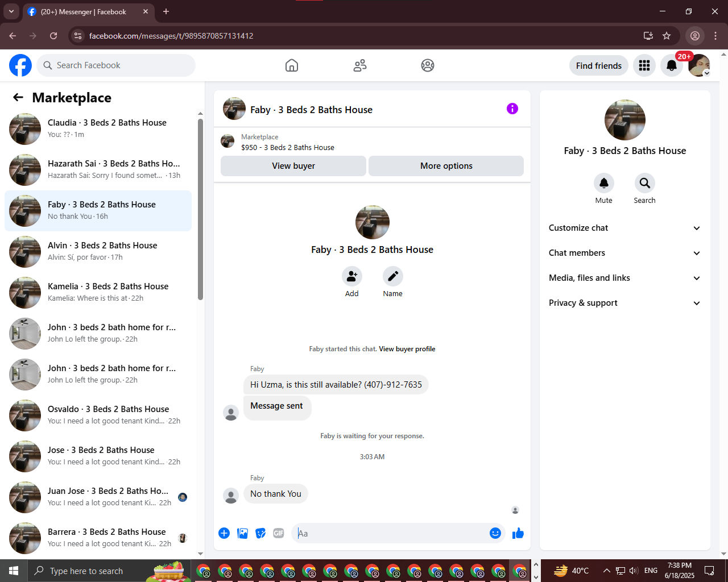The width and height of the screenshot is (728, 582).
Task: View site information icon in address bar
Action: tap(78, 36)
